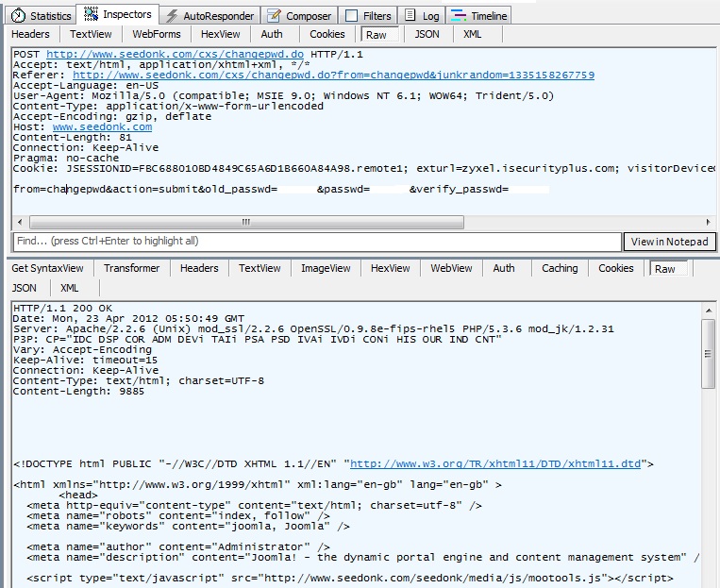
Task: Select the Transformer response tab
Action: [x=131, y=268]
